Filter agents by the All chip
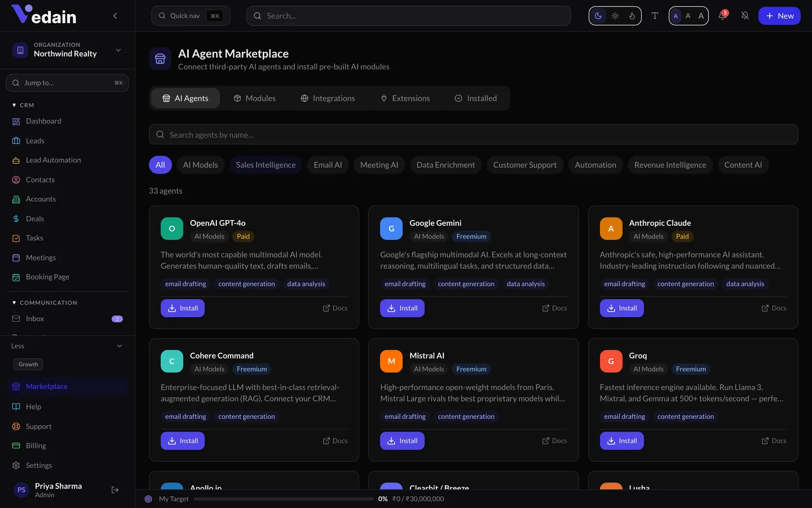Screen dimensions: 812x508 (160, 165)
